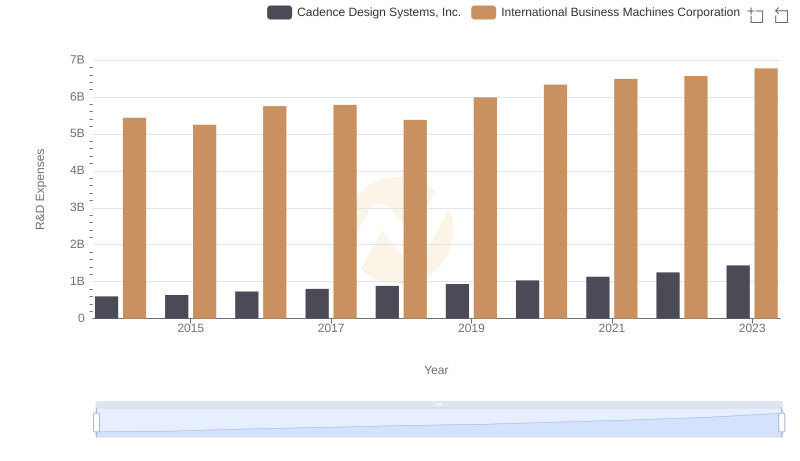
Task: Click the '2021' x-axis label
Action: pyautogui.click(x=611, y=328)
